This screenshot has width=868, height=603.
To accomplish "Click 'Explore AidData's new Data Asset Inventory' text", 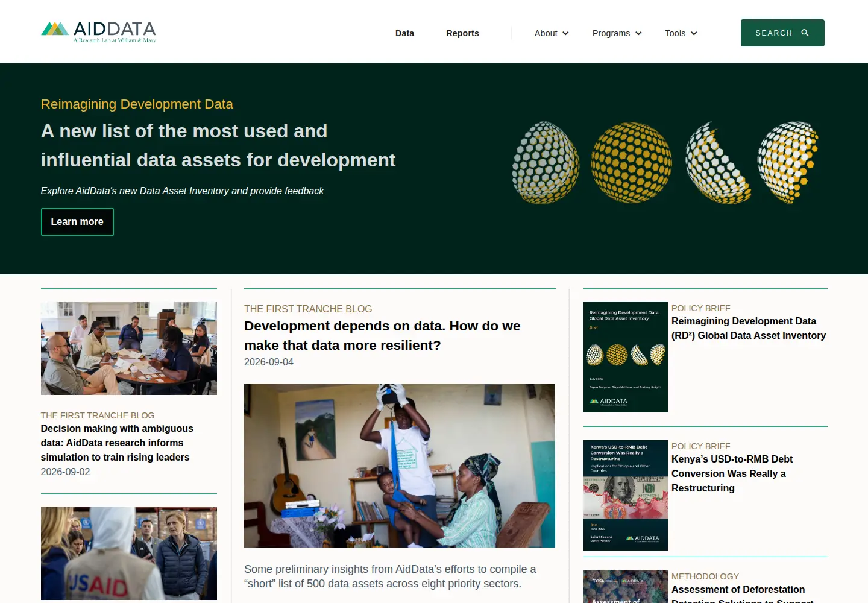I will [182, 191].
